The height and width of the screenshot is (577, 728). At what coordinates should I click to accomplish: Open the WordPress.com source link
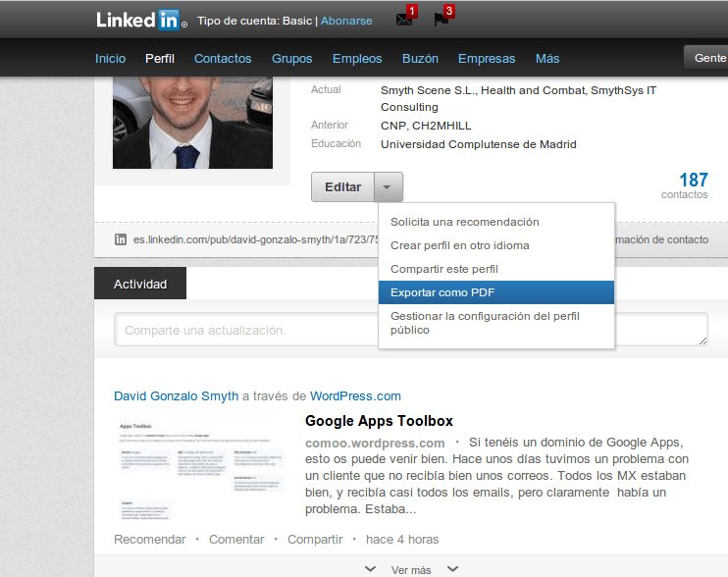(x=355, y=396)
